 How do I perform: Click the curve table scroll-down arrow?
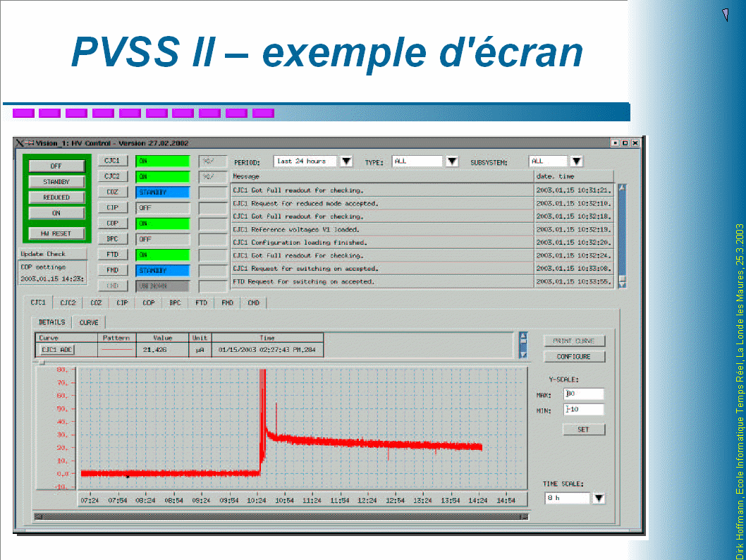(x=523, y=355)
